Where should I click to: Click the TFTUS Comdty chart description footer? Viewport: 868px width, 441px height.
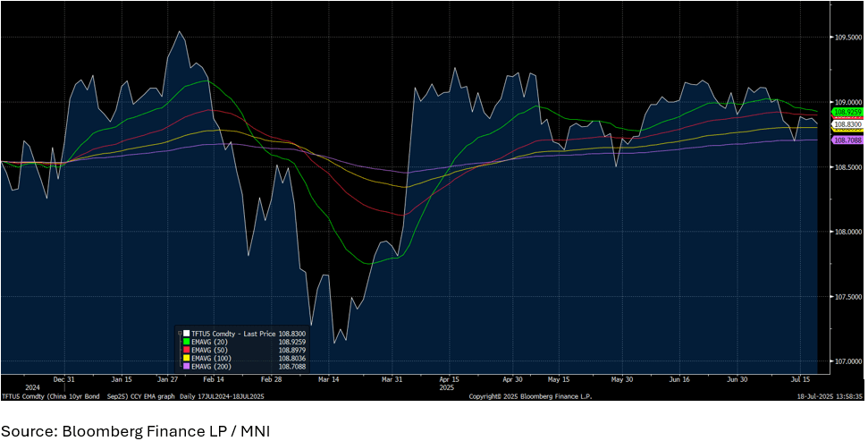[x=134, y=395]
